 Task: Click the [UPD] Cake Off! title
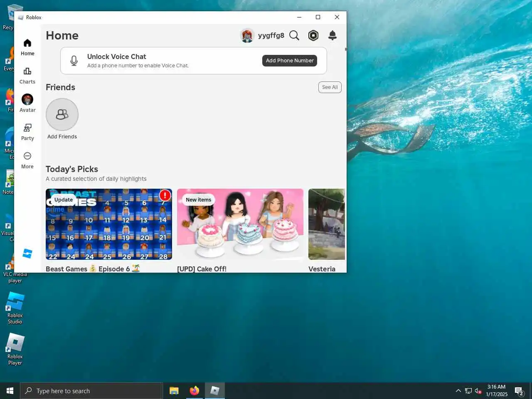pos(202,269)
